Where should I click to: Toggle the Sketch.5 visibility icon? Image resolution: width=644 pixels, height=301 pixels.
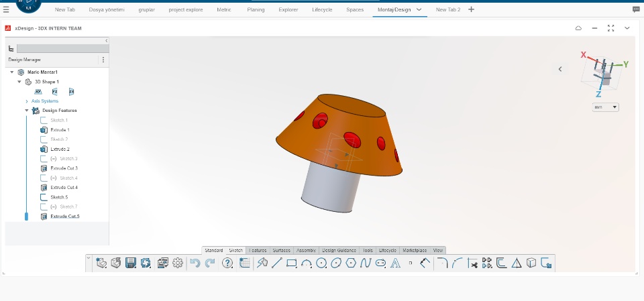(x=44, y=197)
